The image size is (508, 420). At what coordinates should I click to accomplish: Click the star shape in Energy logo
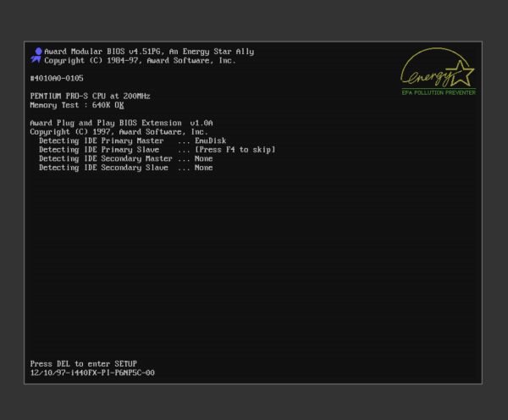tap(461, 69)
